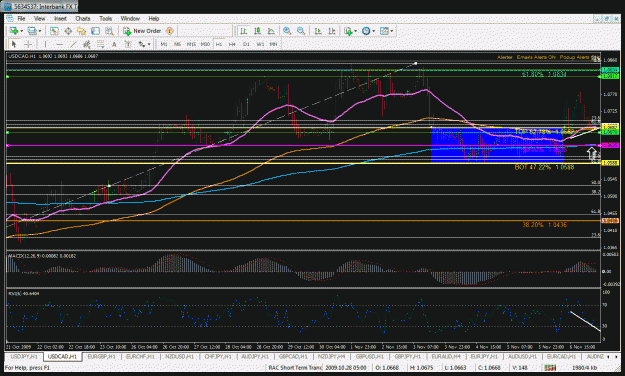The image size is (625, 376).
Task: Toggle the D1 timeframe button
Action: [246, 44]
